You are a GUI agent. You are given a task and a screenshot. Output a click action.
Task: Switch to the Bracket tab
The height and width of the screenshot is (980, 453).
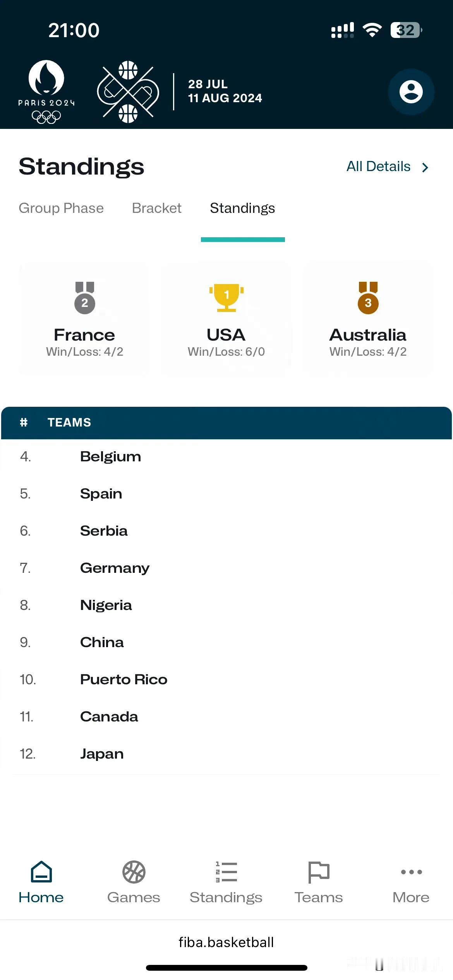point(157,208)
